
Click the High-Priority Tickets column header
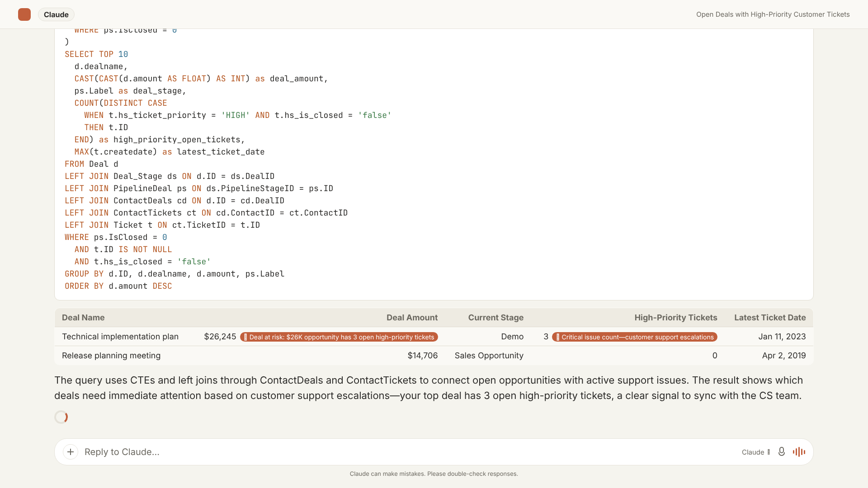(675, 318)
